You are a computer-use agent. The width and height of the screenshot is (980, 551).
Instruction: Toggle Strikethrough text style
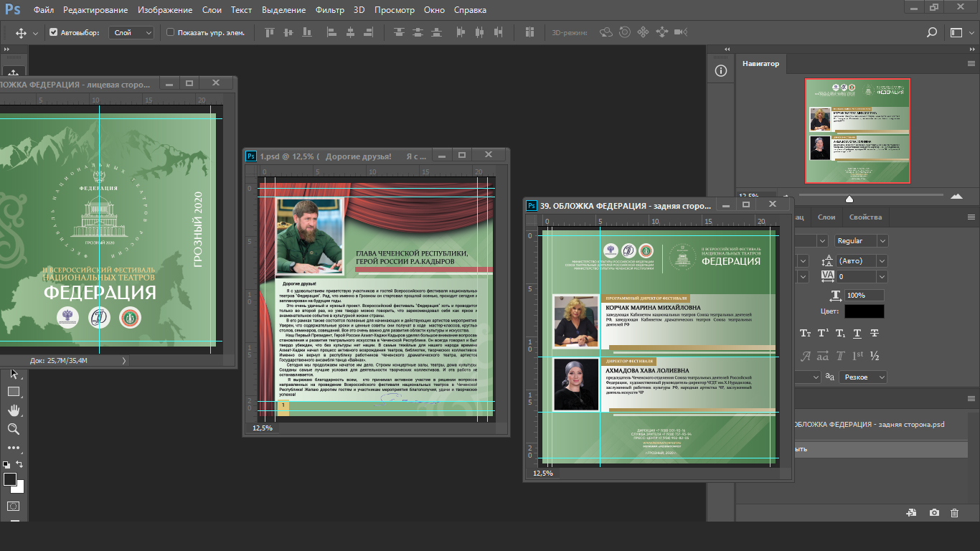[875, 334]
